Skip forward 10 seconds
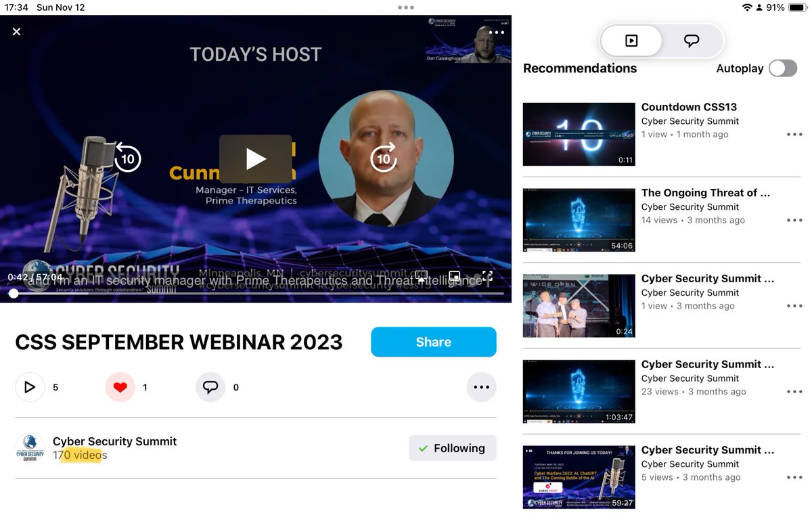This screenshot has height=513, width=812. pyautogui.click(x=384, y=158)
